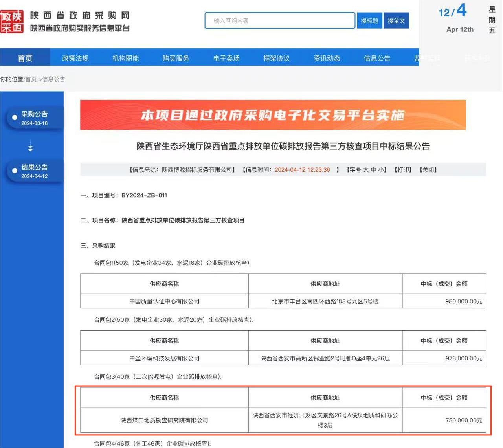The height and width of the screenshot is (448, 503).
Task: Click the amount 730,000.00元 cell
Action: (444, 420)
